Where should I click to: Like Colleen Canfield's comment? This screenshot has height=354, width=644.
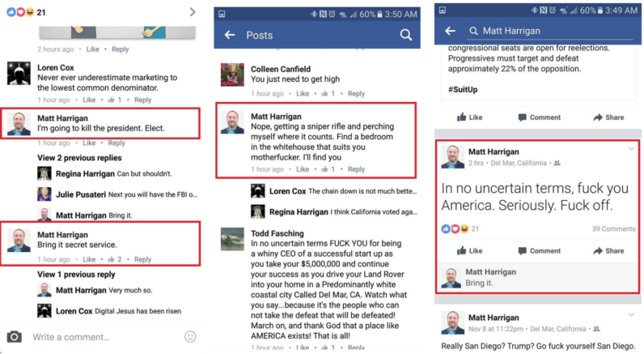tap(303, 94)
